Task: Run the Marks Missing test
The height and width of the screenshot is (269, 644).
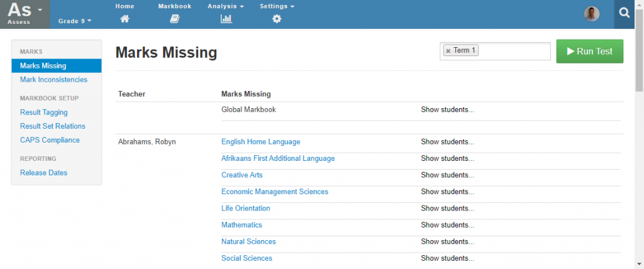Action: [x=590, y=52]
